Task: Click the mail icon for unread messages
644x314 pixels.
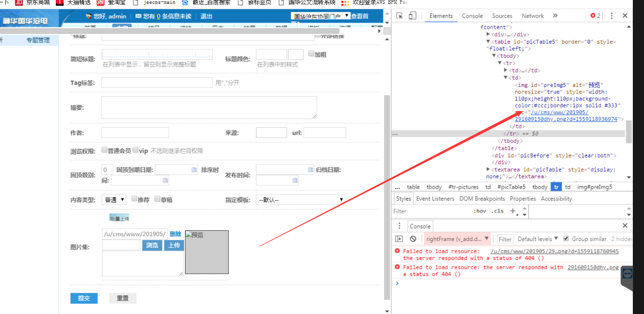Action: [x=138, y=16]
